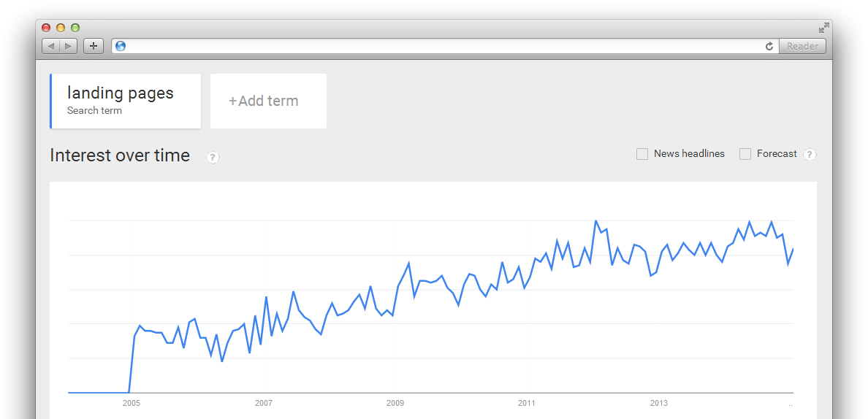Screen dimensions: 868x419
Task: Click the globe site icon in address bar
Action: (x=121, y=46)
